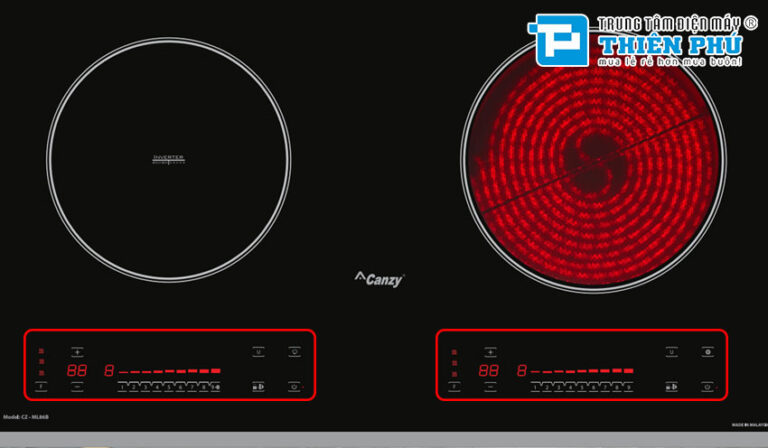Select power level 9 on the right panel

click(628, 387)
